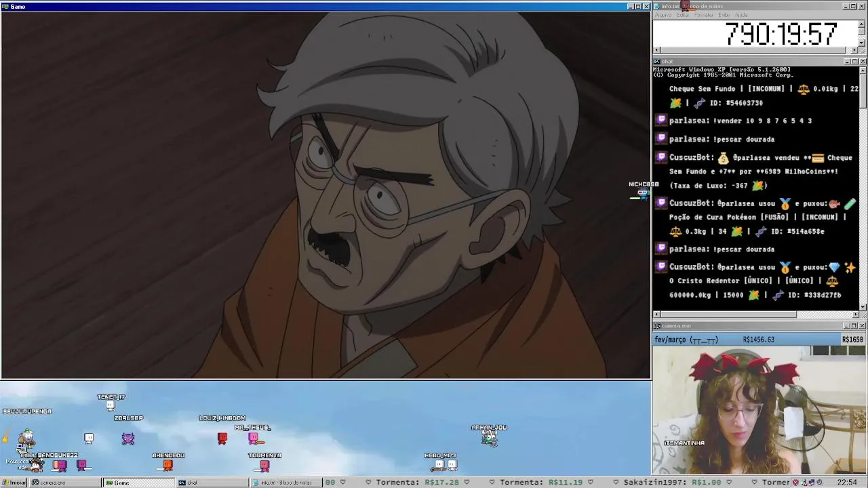Click the pink MR_THEUS_ avatar
Viewport: 868px width, 488px height.
[x=253, y=439]
